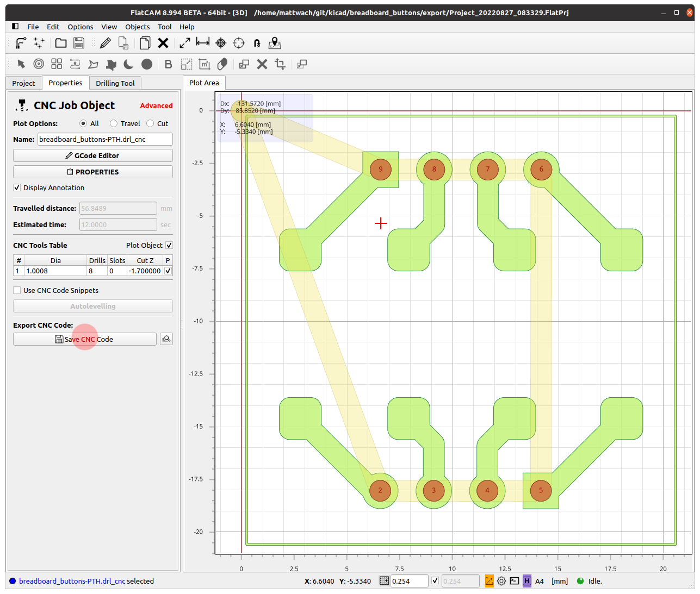This screenshot has height=594, width=700.
Task: Select the Travel plot option
Action: pos(113,123)
